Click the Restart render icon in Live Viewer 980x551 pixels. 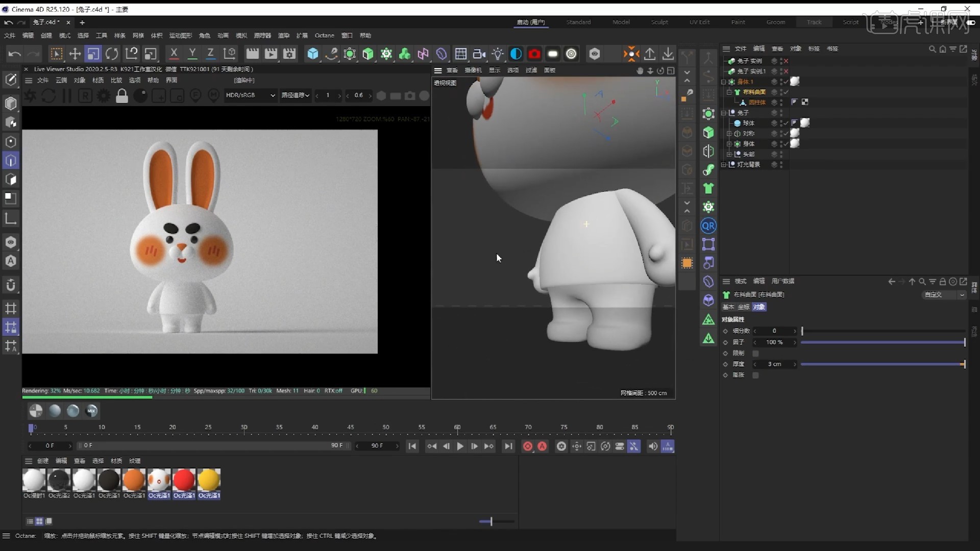48,95
